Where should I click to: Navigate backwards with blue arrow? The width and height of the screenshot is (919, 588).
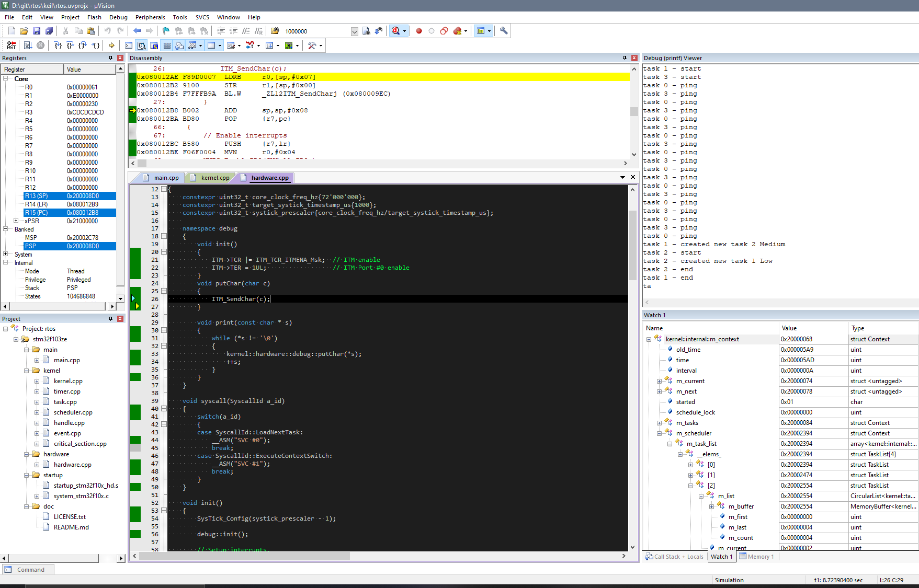click(137, 31)
